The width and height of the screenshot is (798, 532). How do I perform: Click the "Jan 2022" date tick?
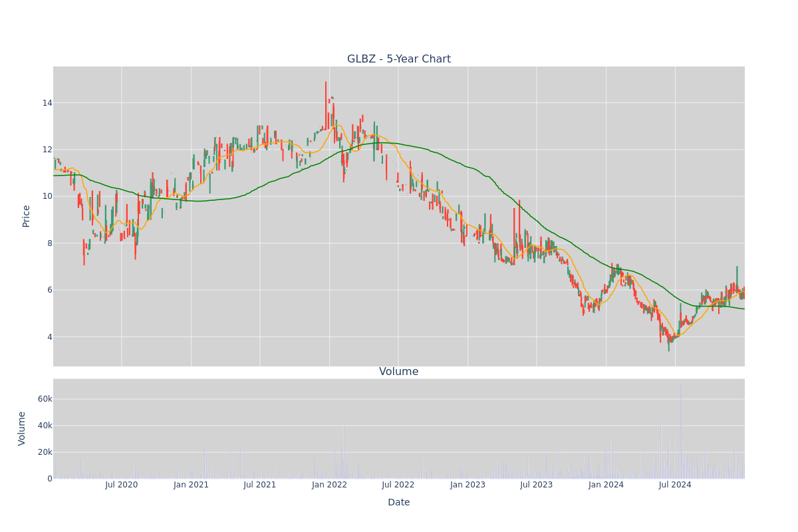tap(330, 485)
